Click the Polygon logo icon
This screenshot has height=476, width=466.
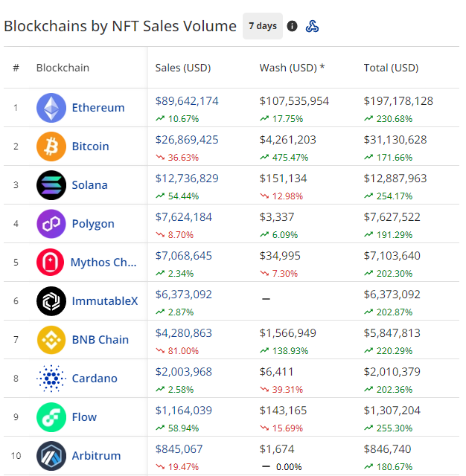(51, 224)
